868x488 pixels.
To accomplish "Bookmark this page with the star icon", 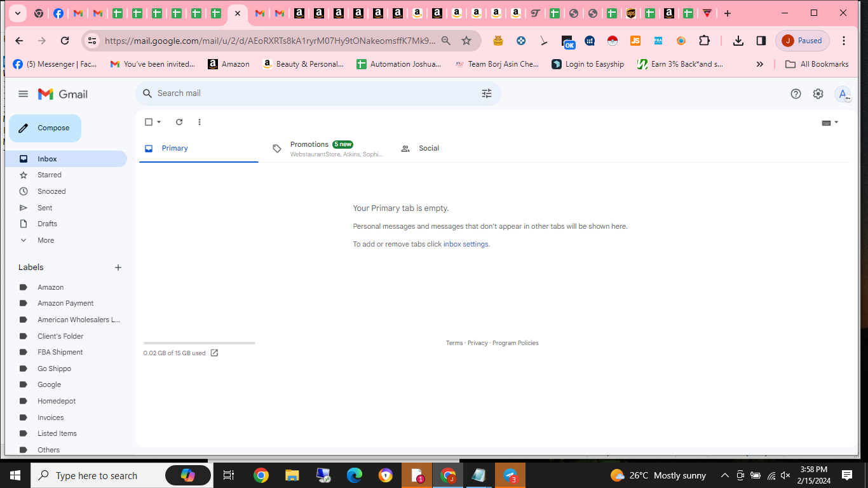I will (466, 41).
